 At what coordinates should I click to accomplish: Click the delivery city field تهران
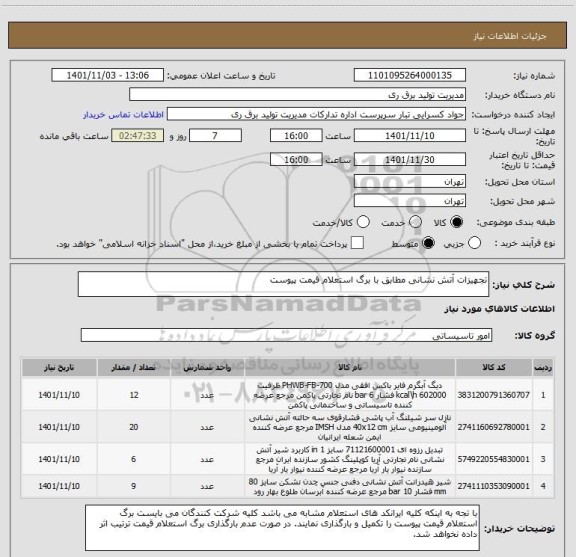point(410,201)
